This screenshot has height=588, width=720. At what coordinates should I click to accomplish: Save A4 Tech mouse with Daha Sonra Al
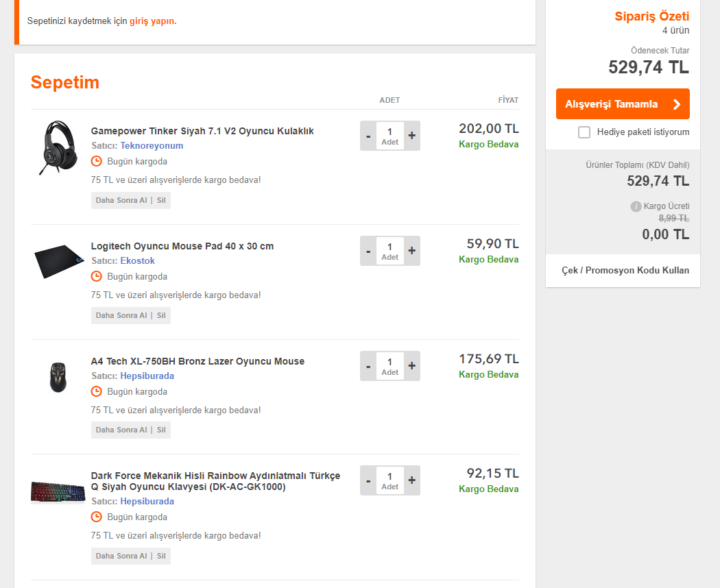coord(121,430)
